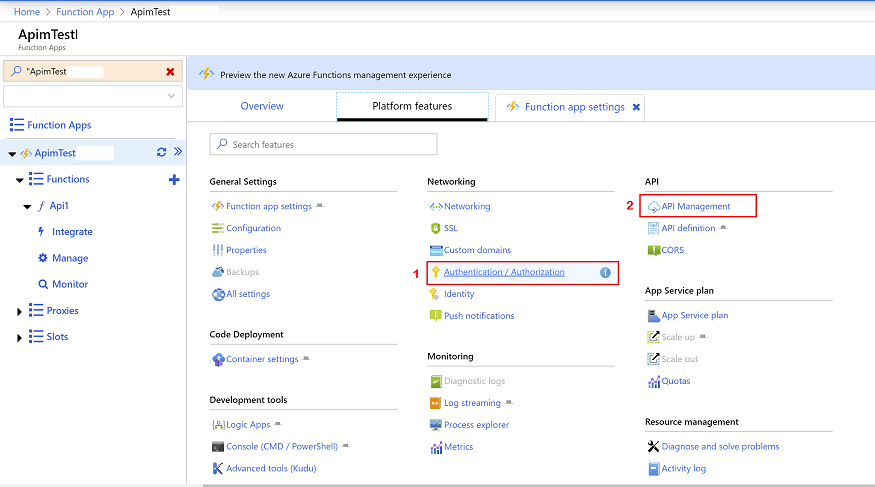Click info icon beside Authentication / Authorization
Image resolution: width=875 pixels, height=487 pixels.
pyautogui.click(x=605, y=272)
